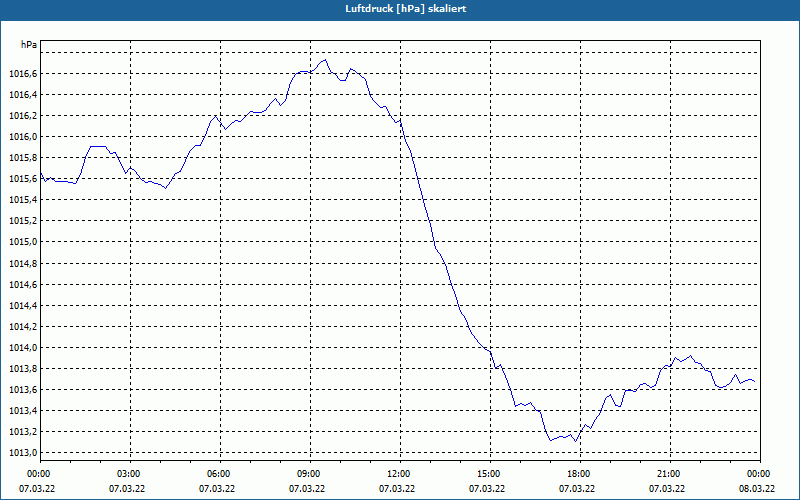Viewport: 800px width, 500px height.
Task: Click the pressure curve minimum near 18:00
Action: [x=576, y=441]
